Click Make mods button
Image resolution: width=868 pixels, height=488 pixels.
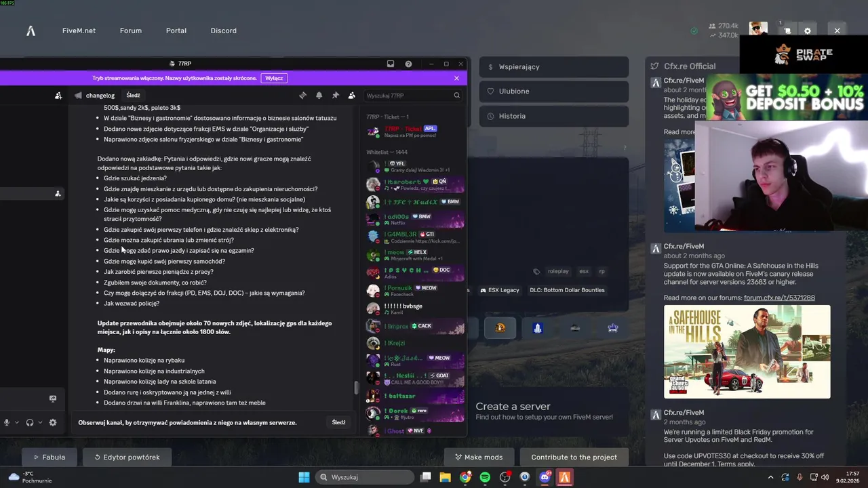479,457
